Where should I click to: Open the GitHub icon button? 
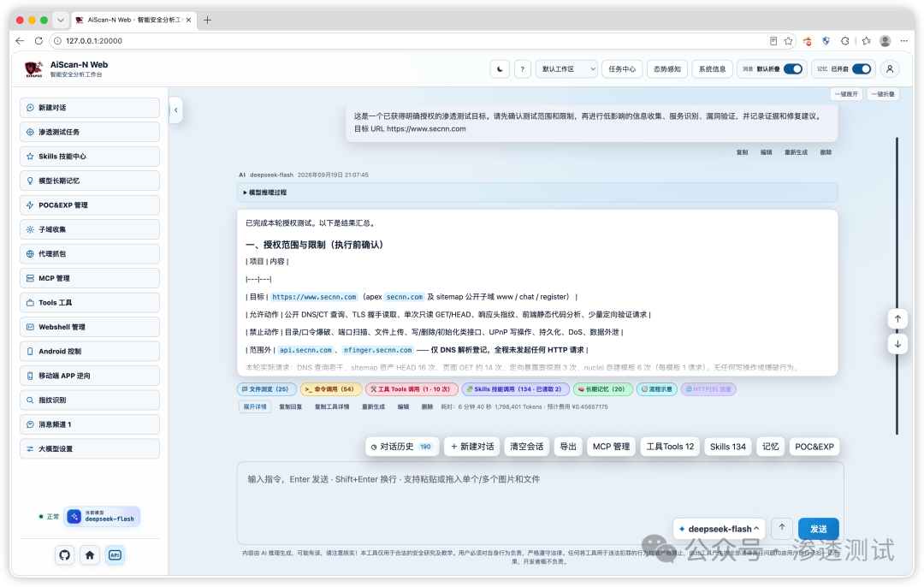[x=65, y=554]
